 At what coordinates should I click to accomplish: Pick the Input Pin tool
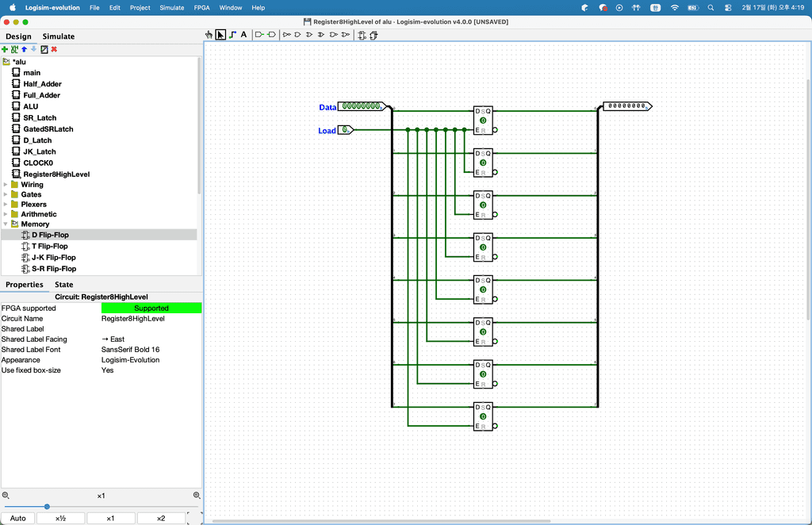click(x=259, y=35)
